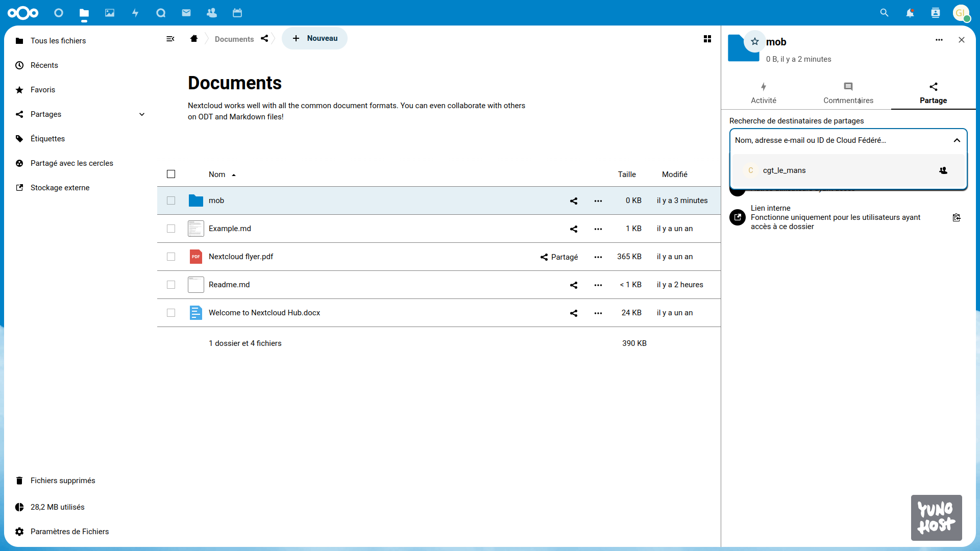Viewport: 980px width, 551px height.
Task: Click share icon on Example.md row
Action: pos(574,229)
